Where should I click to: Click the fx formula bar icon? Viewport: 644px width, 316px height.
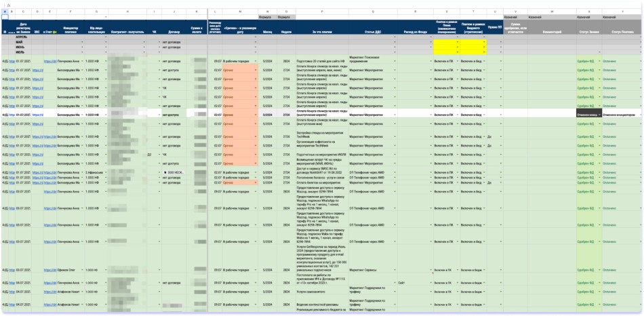[x=8, y=5]
